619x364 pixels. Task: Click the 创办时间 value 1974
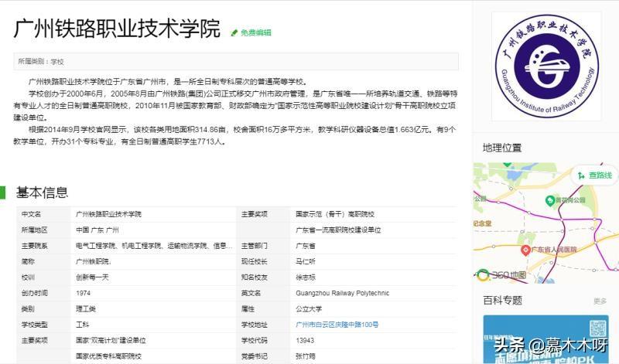coord(84,293)
